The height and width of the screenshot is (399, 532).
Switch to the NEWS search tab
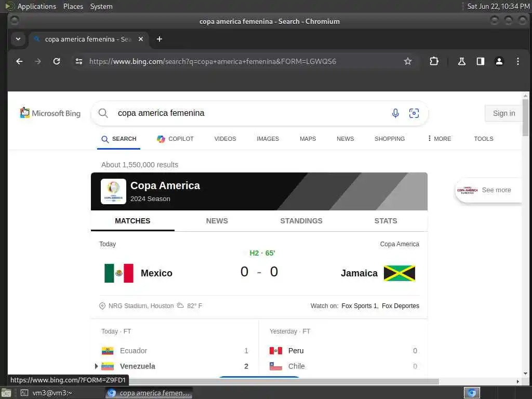(345, 139)
